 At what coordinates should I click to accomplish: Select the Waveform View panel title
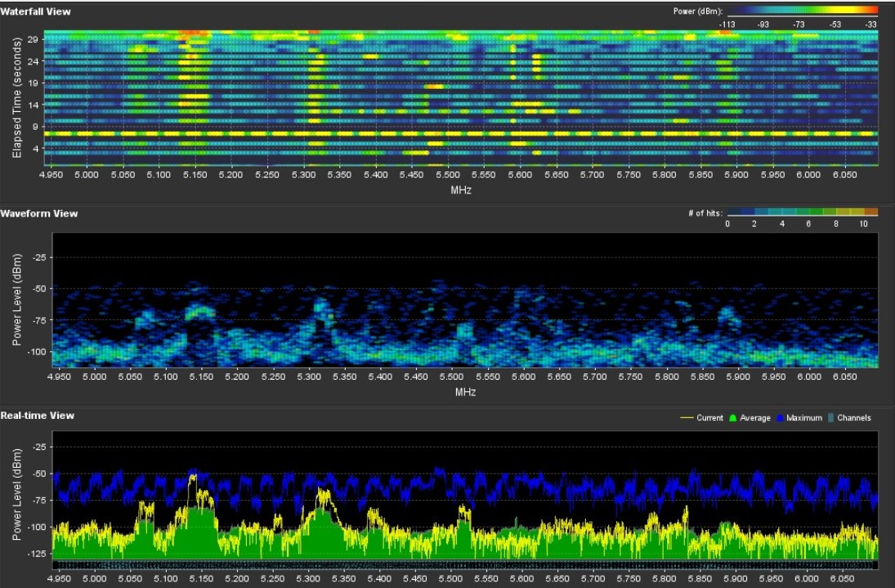click(39, 213)
